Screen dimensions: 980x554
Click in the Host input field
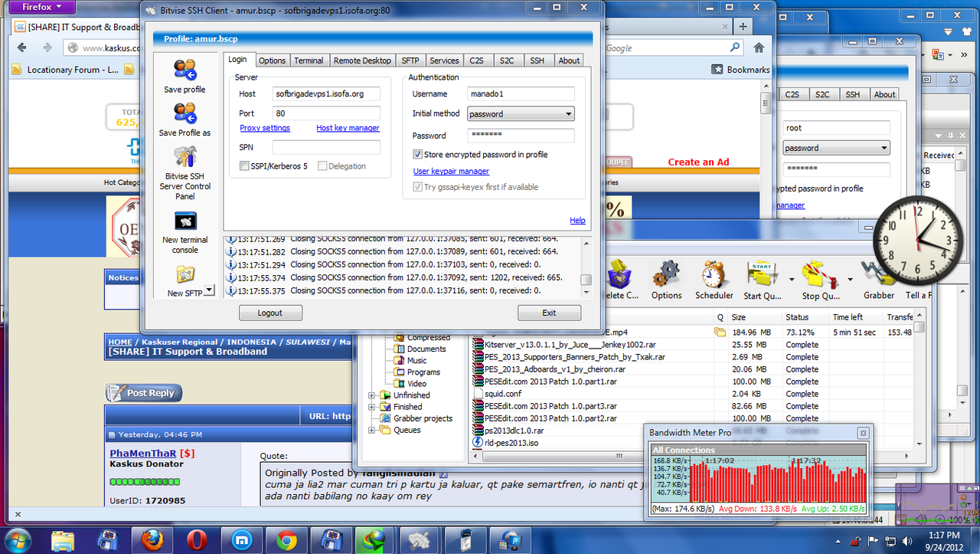click(326, 93)
